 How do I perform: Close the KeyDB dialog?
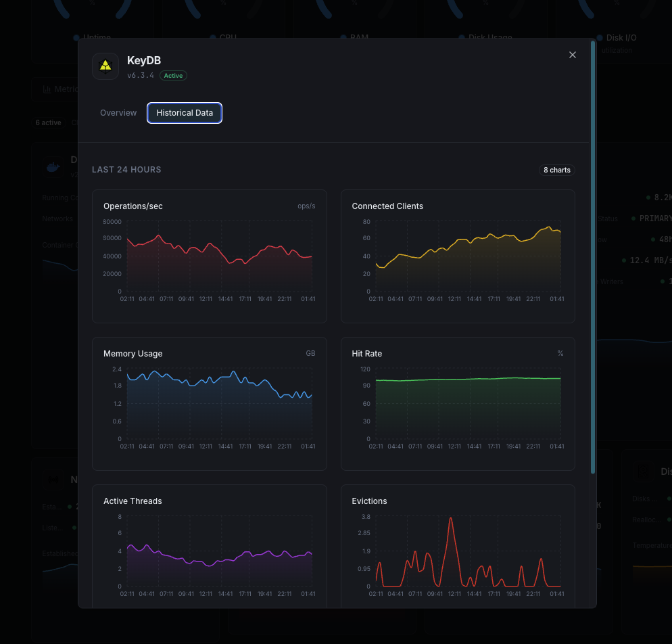(573, 55)
